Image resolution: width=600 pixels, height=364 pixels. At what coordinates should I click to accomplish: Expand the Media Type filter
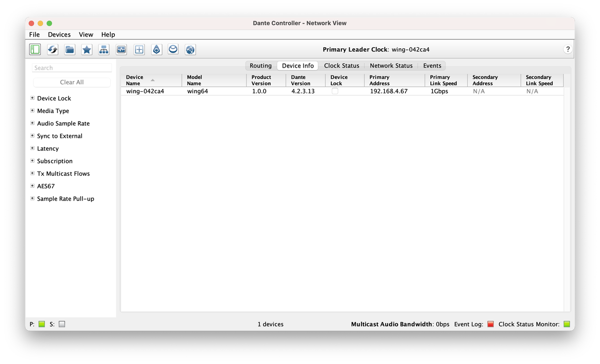tap(32, 111)
